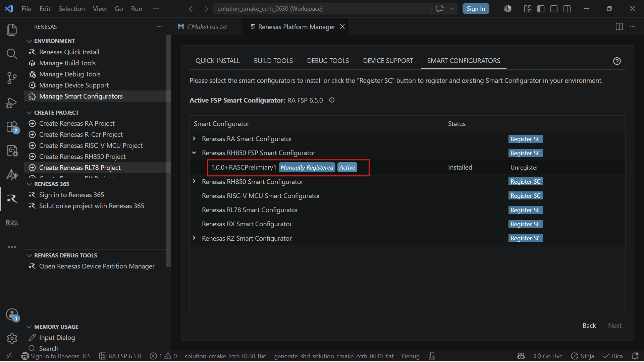Click Sign In button in title bar
Viewport: 644px width, 362px height.
(x=476, y=9)
